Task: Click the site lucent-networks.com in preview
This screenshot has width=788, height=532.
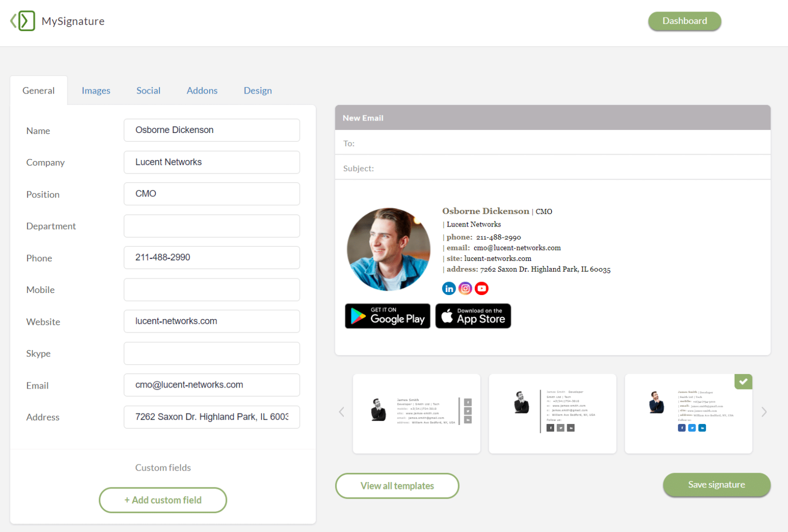Action: click(498, 258)
